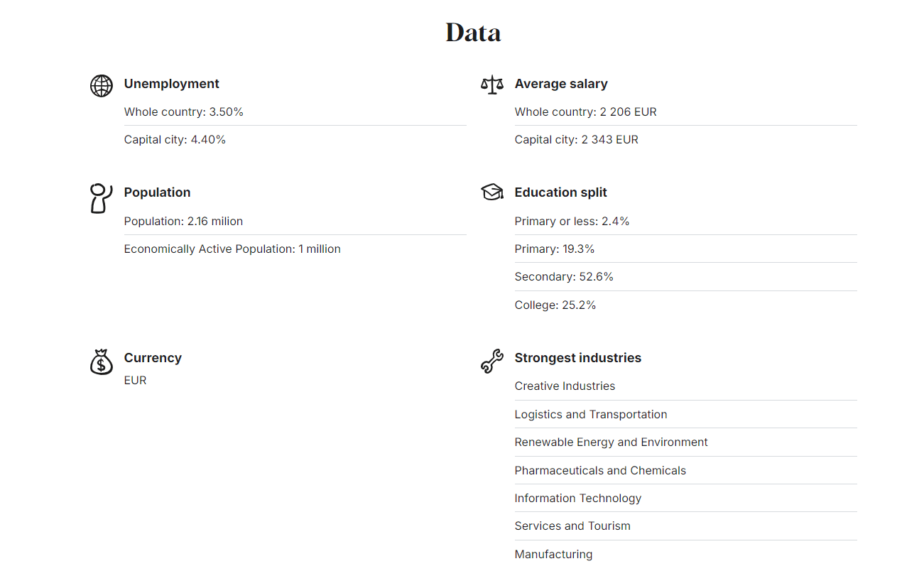Click the wrench icon beside Strongest industries

[491, 361]
